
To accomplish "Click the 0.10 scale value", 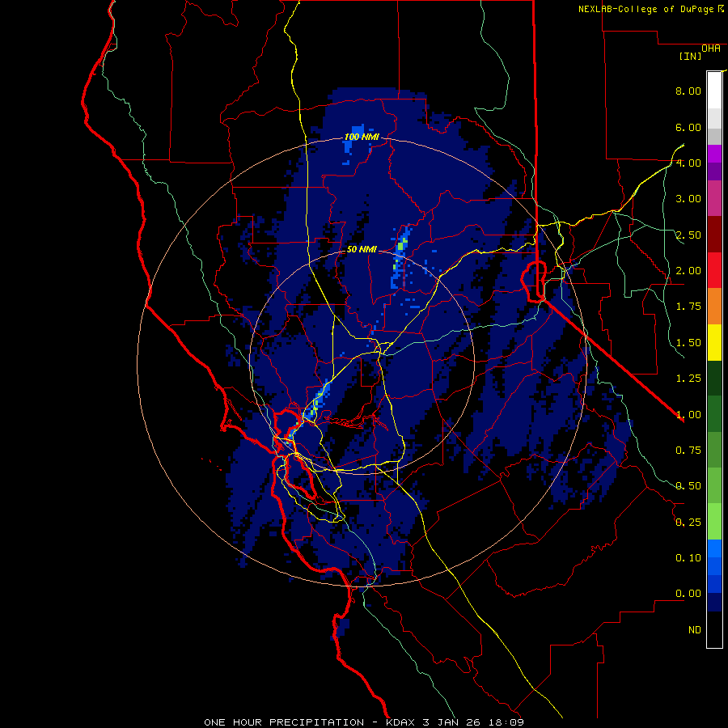I will pos(688,558).
